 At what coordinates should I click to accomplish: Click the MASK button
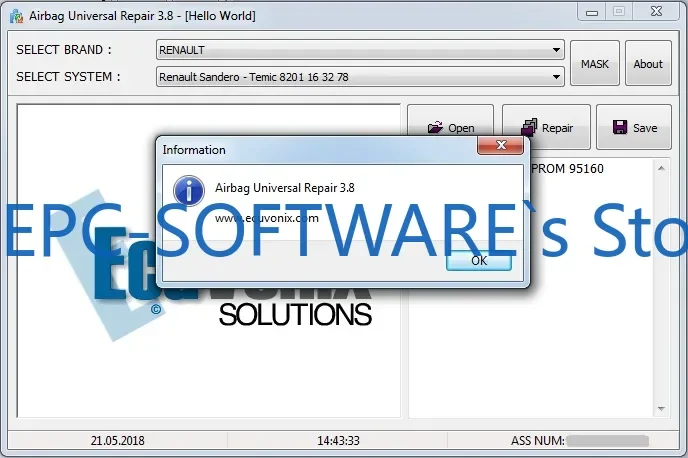[595, 64]
